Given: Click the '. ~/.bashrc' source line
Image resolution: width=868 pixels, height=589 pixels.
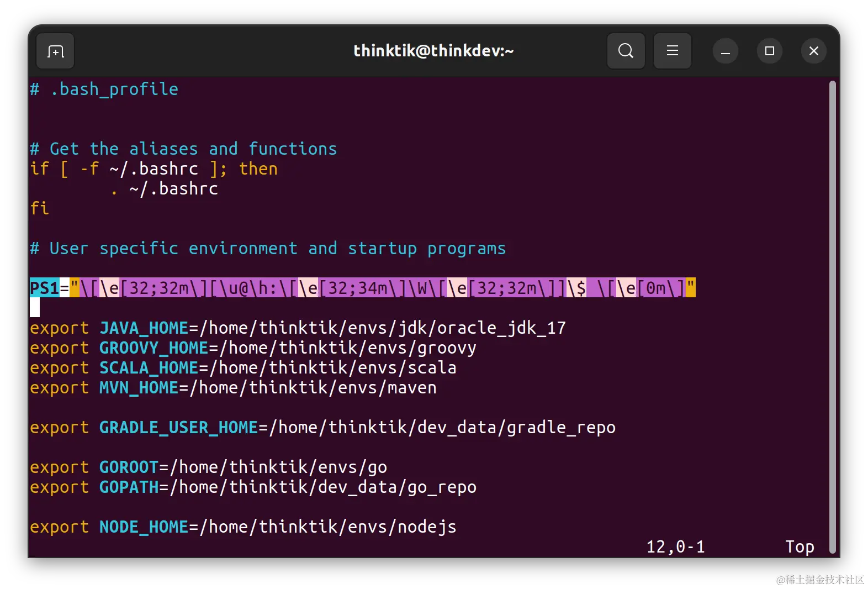Looking at the screenshot, I should click(x=165, y=188).
